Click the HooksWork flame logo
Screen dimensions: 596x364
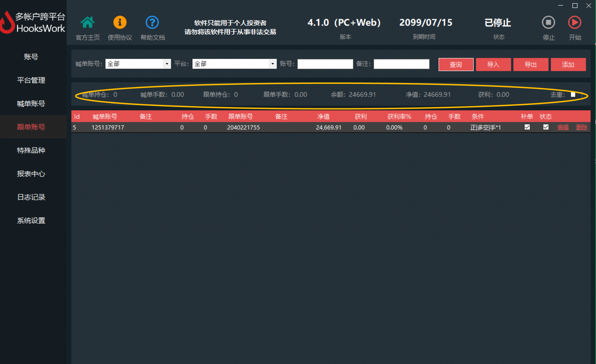coord(7,23)
